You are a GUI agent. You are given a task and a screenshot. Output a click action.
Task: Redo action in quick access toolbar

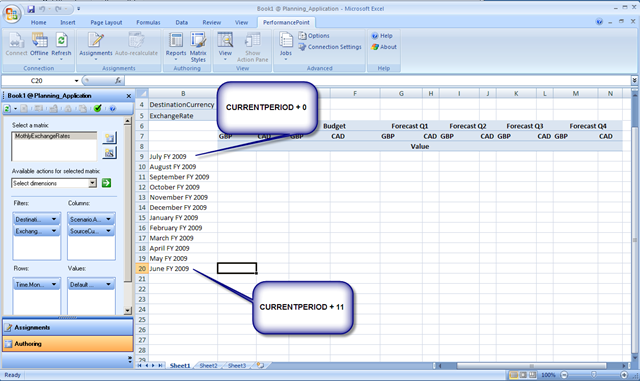coord(58,9)
